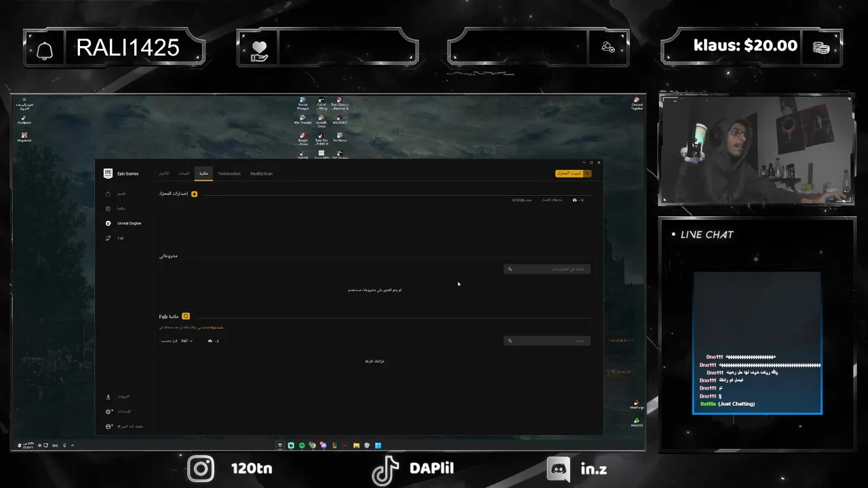
Task: Open Chrome from the taskbar
Action: (313, 445)
